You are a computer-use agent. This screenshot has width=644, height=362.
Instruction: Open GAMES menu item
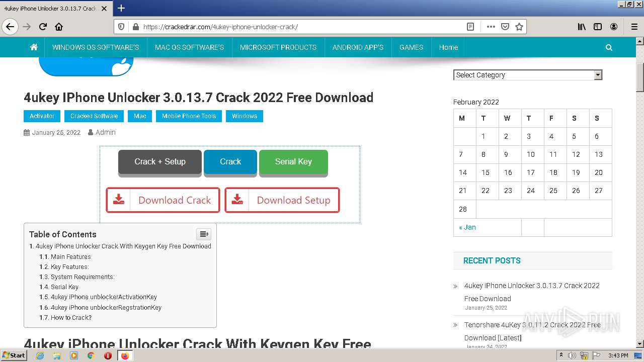point(411,47)
